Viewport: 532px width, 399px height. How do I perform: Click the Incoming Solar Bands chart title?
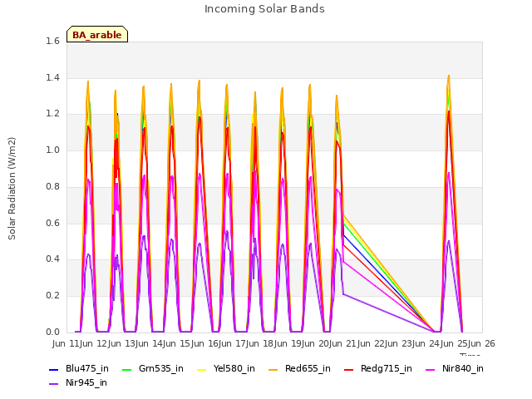click(x=264, y=9)
